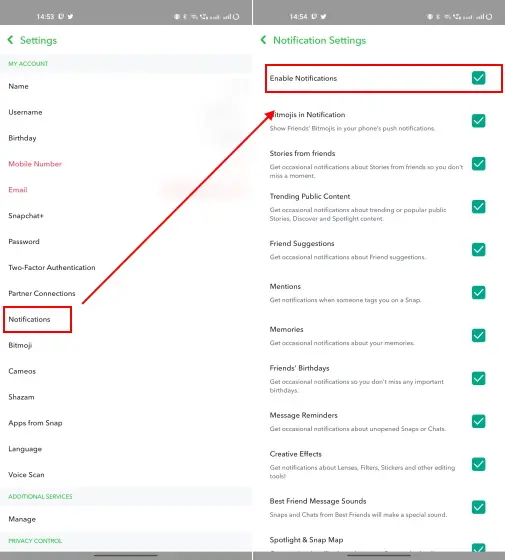
Task: Disable Memories notifications checkbox
Action: tap(478, 335)
